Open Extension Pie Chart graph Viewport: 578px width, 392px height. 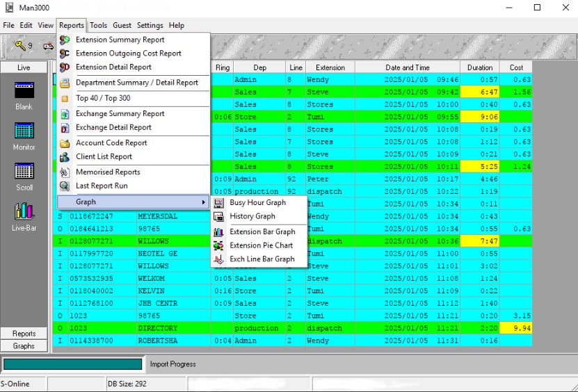pyautogui.click(x=261, y=245)
